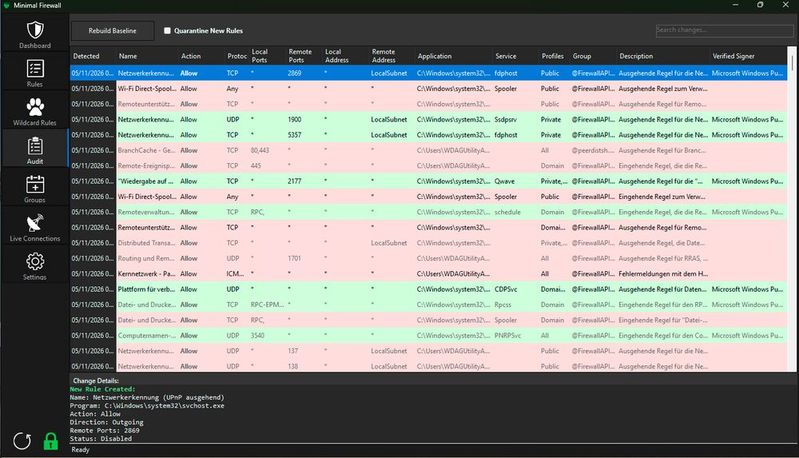This screenshot has height=458, width=799.
Task: Click the Ready status bar text
Action: tap(81, 450)
